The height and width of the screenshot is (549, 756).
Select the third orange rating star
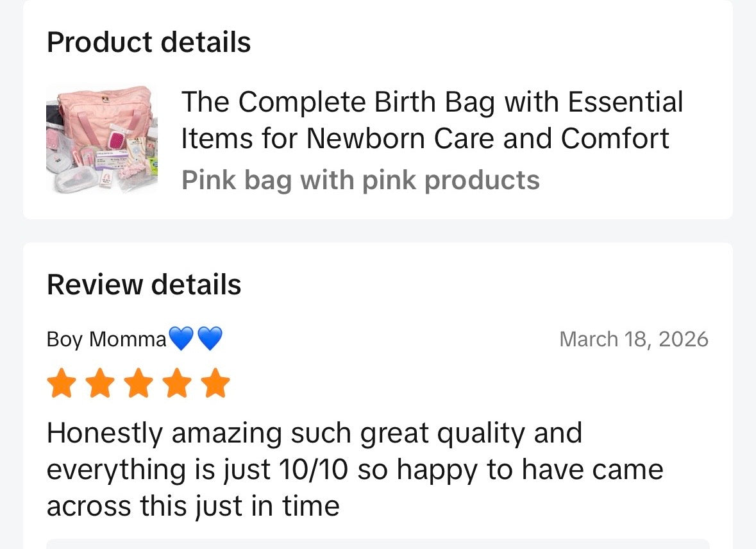pyautogui.click(x=138, y=383)
